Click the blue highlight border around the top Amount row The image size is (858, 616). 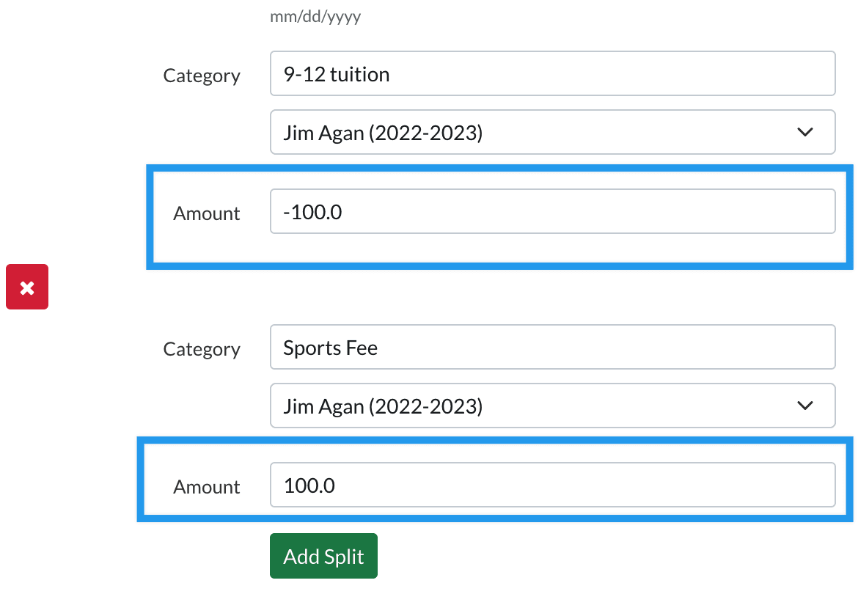(499, 168)
